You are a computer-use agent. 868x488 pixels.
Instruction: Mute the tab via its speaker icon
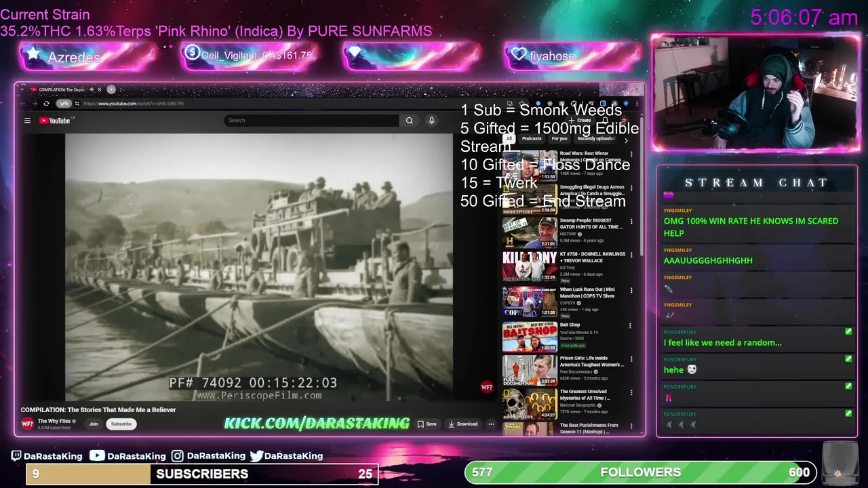92,89
